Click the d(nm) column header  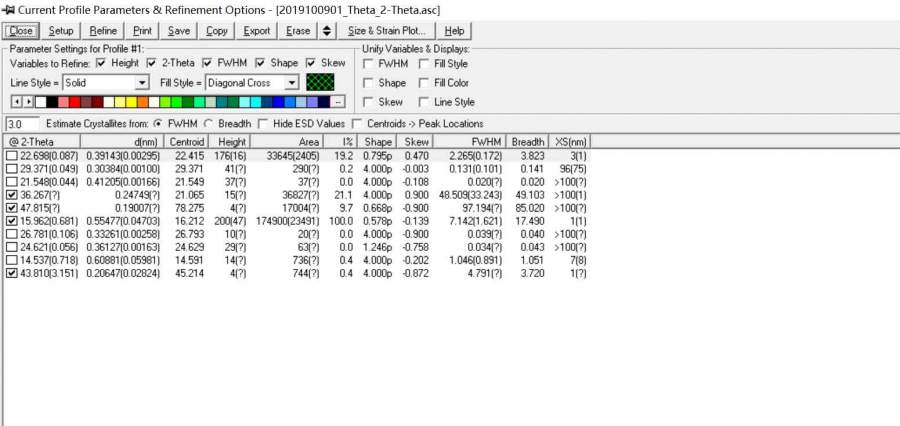coord(122,141)
